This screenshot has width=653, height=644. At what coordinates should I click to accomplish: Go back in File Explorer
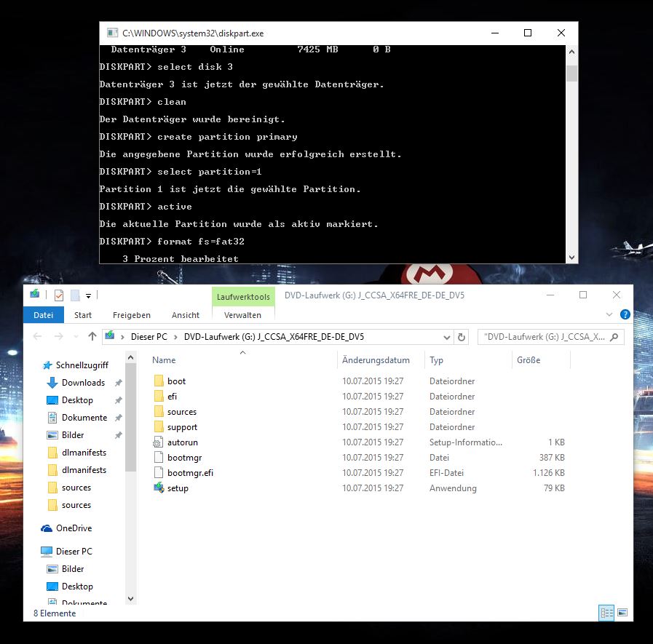[37, 336]
